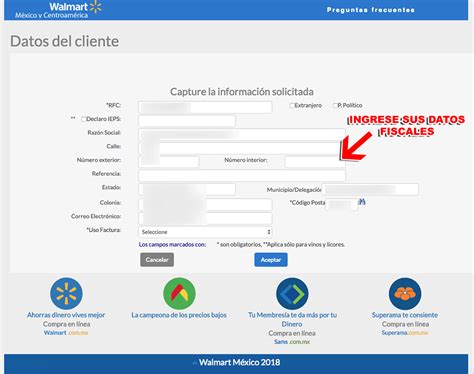Click the Estado input field
This screenshot has width=474, height=374.
(x=187, y=189)
